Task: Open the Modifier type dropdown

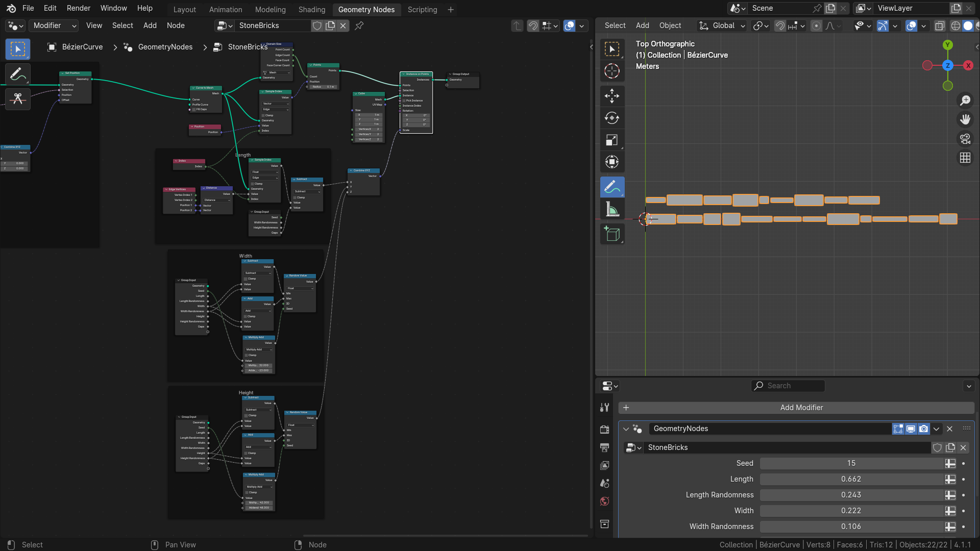Action: pyautogui.click(x=55, y=26)
